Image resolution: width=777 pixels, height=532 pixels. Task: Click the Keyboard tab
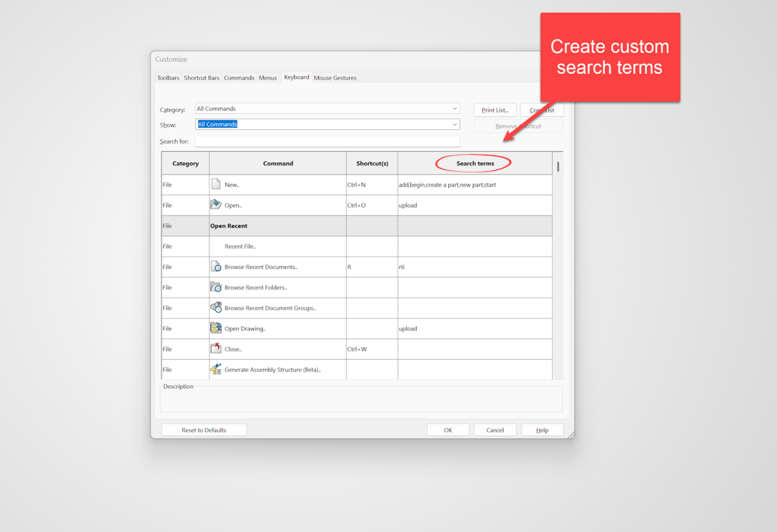click(x=297, y=77)
